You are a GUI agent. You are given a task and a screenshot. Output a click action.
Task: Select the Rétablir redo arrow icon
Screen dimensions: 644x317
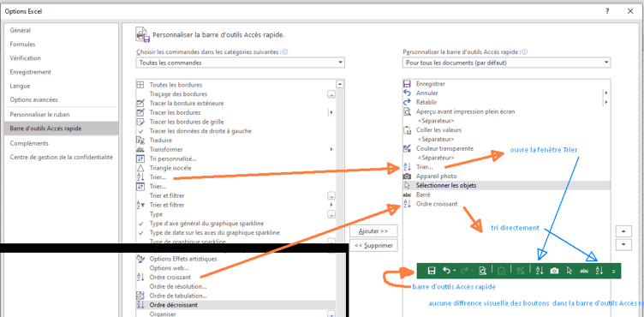tap(407, 102)
